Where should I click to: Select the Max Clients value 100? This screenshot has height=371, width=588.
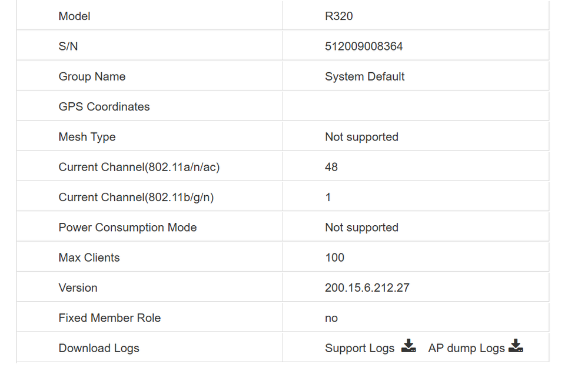(334, 258)
